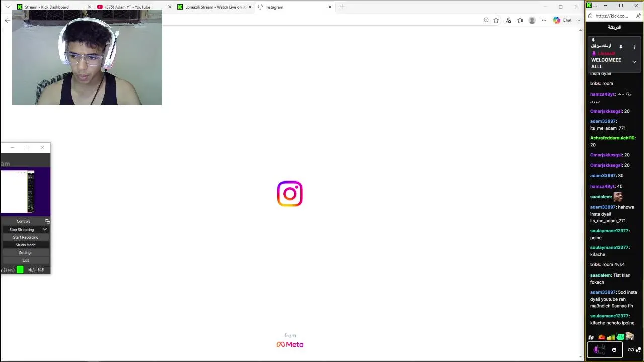Open a new browser tab with plus

point(342,7)
